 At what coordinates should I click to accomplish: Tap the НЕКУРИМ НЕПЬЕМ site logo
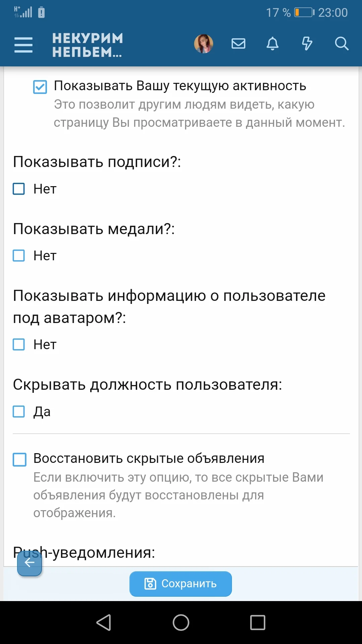87,45
